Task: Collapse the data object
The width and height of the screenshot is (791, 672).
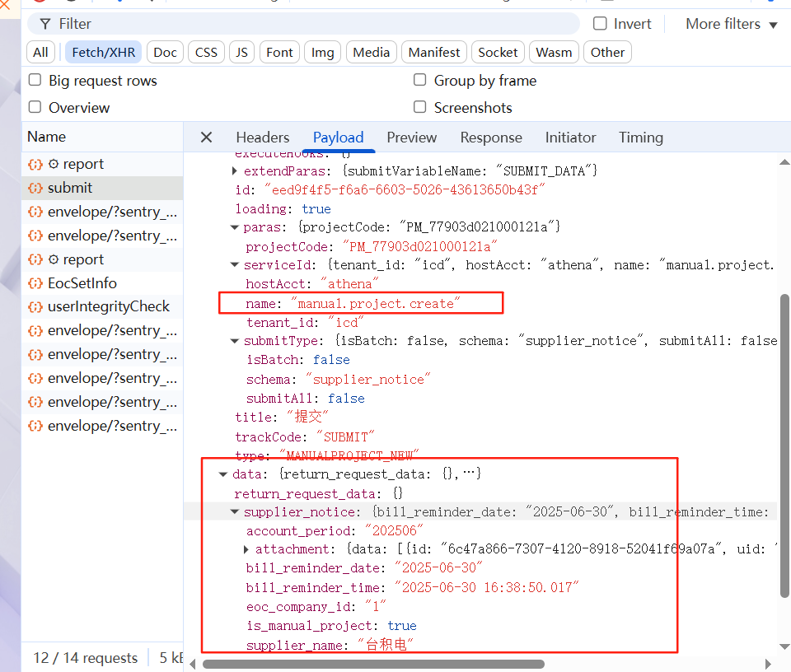Action: click(x=223, y=474)
